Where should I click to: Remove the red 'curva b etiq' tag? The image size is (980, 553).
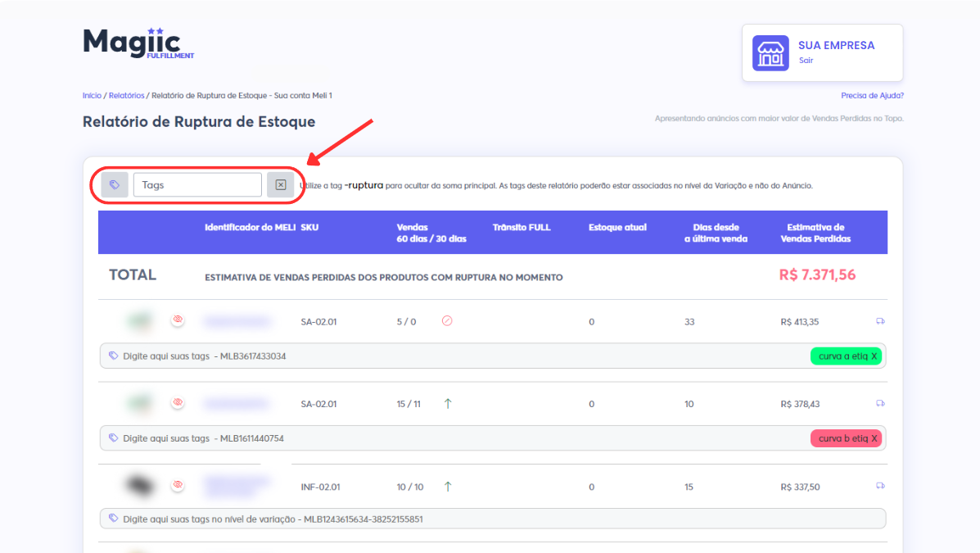pos(874,438)
